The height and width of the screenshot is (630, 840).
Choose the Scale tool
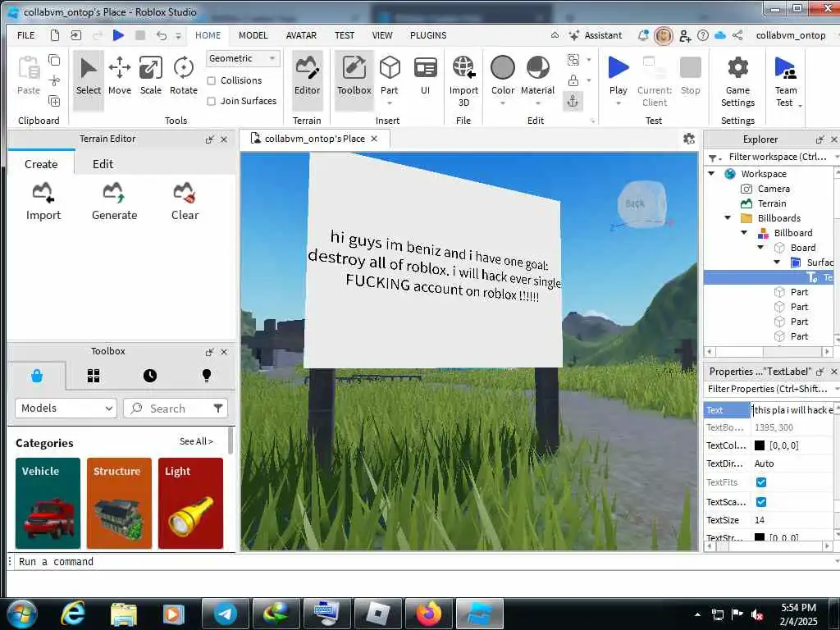tap(151, 76)
